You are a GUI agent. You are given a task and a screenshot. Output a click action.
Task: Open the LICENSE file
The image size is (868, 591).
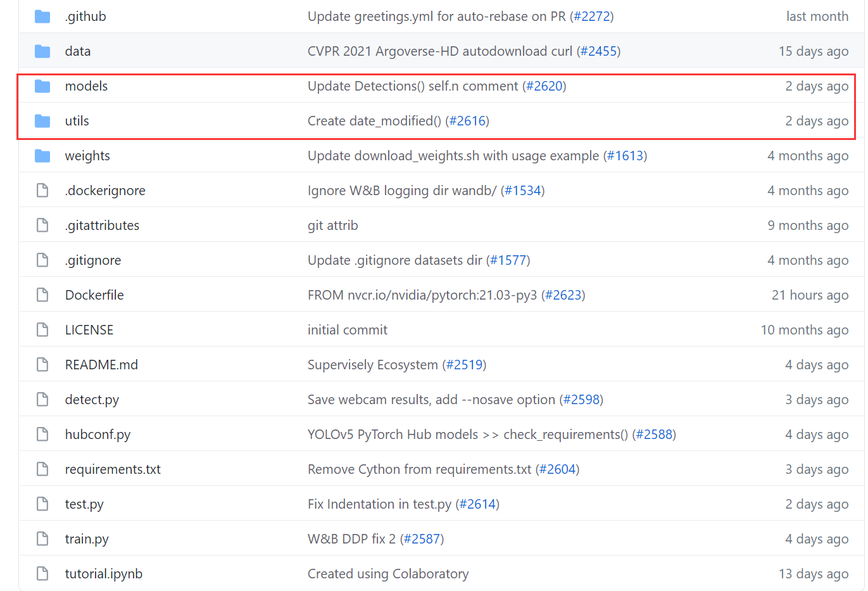click(x=89, y=329)
